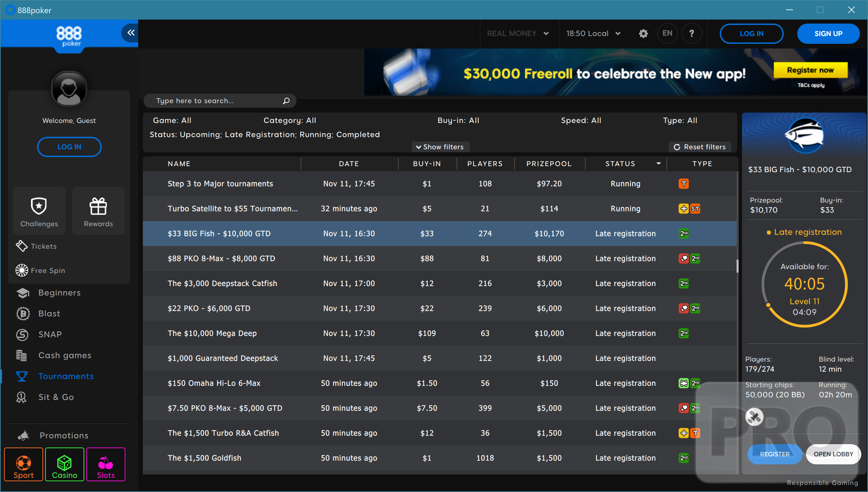
Task: Click the search input field
Action: click(x=220, y=101)
